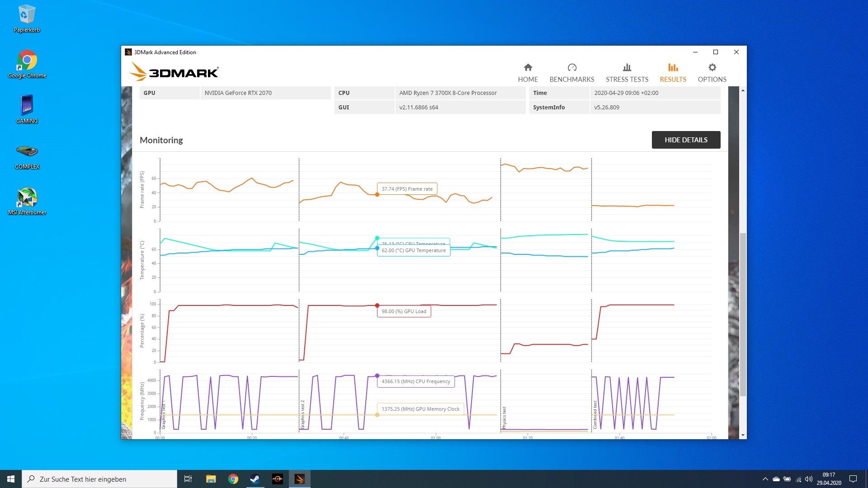Image resolution: width=868 pixels, height=488 pixels.
Task: Click the frame rate orange data point
Action: coord(377,195)
